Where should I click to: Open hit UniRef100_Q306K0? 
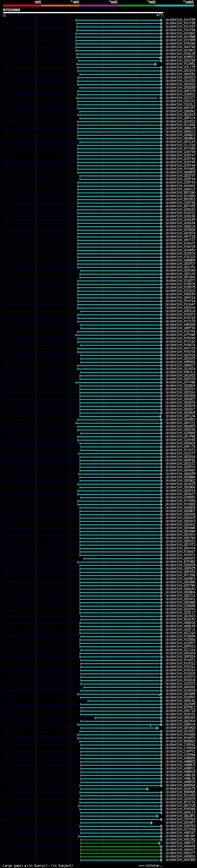(x=180, y=33)
